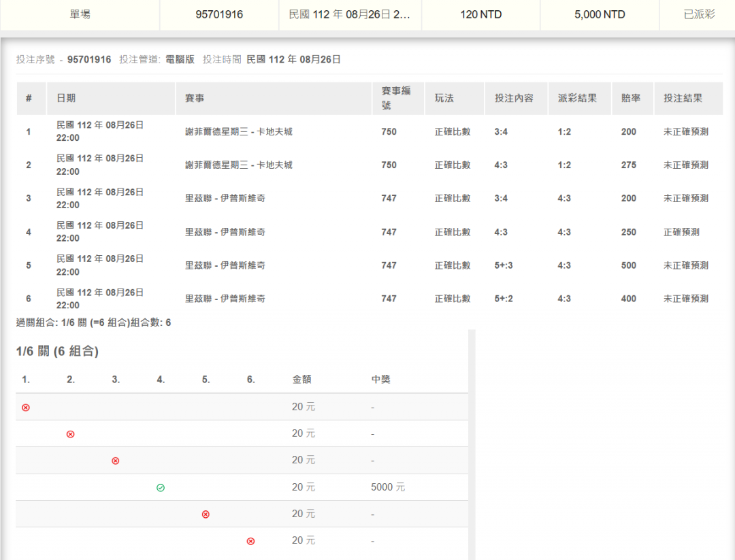Image resolution: width=735 pixels, height=560 pixels.
Task: Click red cross icon for selection 6
Action: pos(250,541)
